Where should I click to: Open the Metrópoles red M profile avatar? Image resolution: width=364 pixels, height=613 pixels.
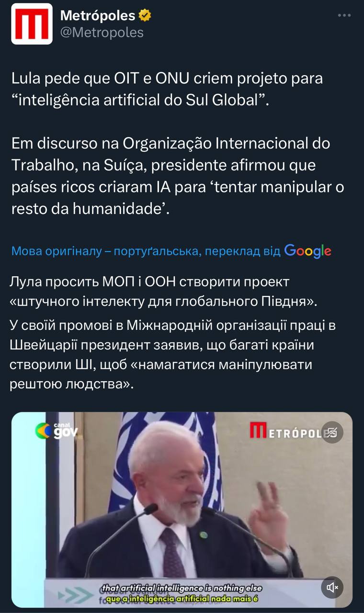click(x=32, y=24)
